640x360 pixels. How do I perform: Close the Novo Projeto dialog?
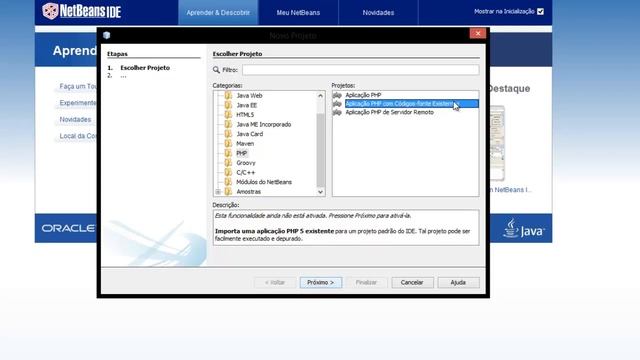coord(478,33)
